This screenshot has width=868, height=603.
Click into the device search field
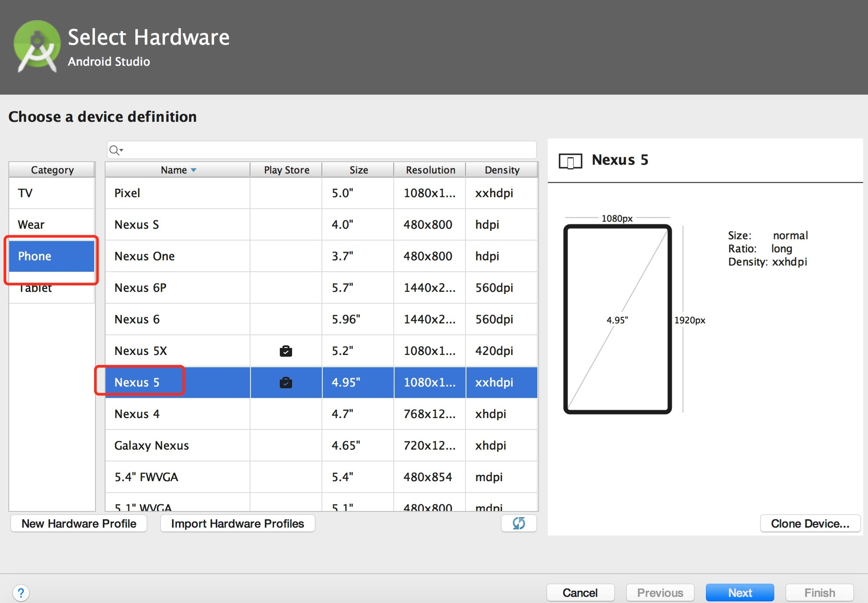tap(324, 150)
